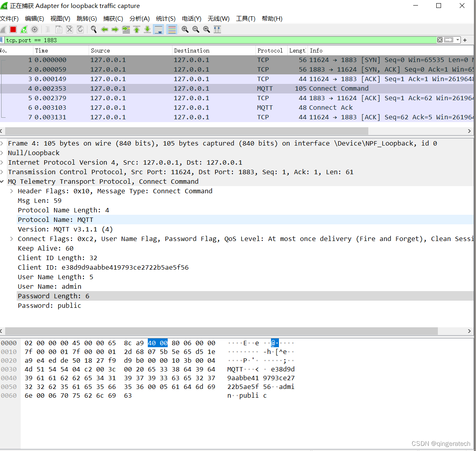The image size is (476, 451).
Task: Open the 统计(S) menu
Action: (x=165, y=18)
